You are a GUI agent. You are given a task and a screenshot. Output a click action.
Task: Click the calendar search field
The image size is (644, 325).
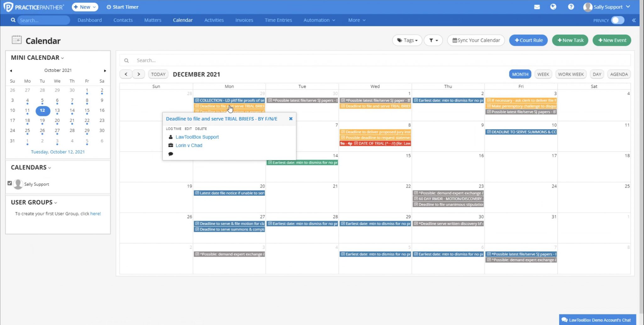[x=377, y=60]
